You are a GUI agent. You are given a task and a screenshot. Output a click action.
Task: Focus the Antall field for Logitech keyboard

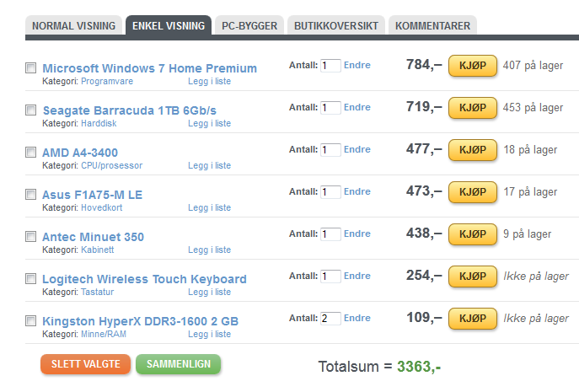point(330,277)
